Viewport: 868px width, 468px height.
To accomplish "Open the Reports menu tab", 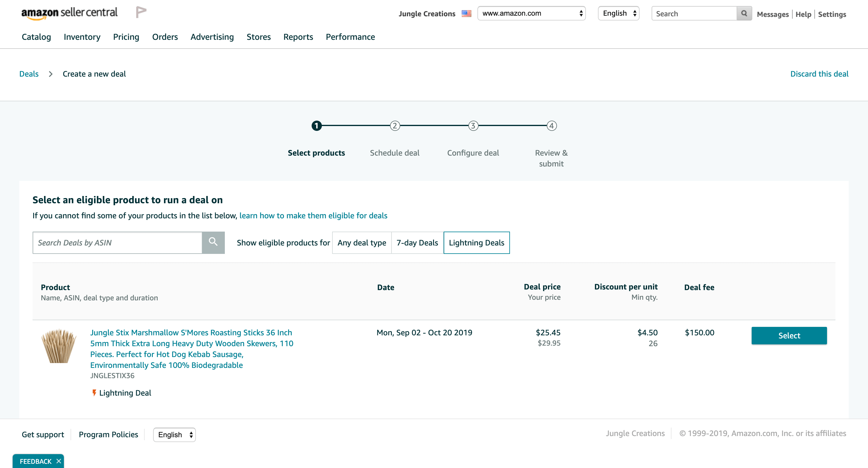I will pyautogui.click(x=298, y=37).
